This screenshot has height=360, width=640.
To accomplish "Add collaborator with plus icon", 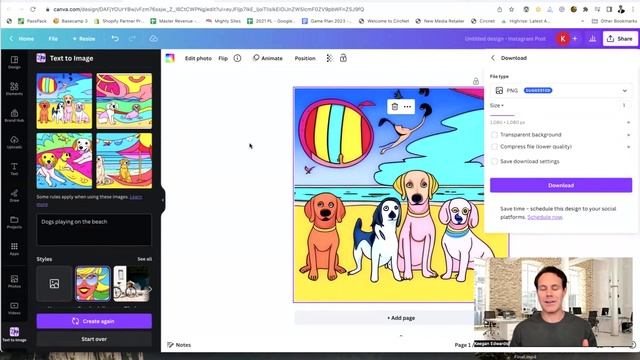I will tap(575, 39).
